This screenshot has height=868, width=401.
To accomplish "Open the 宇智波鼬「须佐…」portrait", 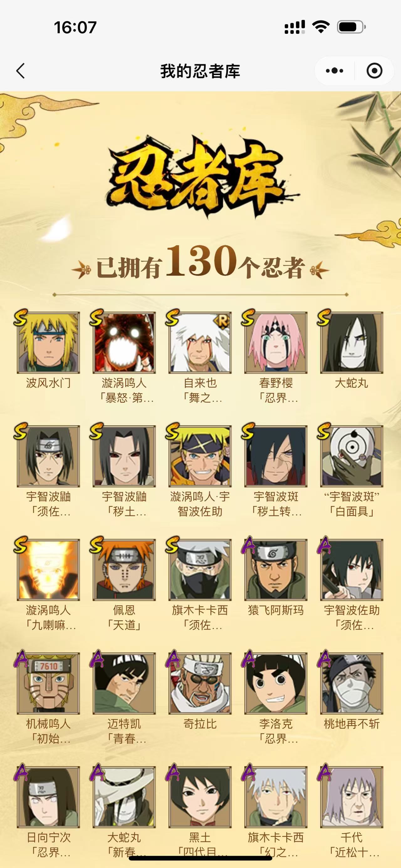I will pos(48,456).
